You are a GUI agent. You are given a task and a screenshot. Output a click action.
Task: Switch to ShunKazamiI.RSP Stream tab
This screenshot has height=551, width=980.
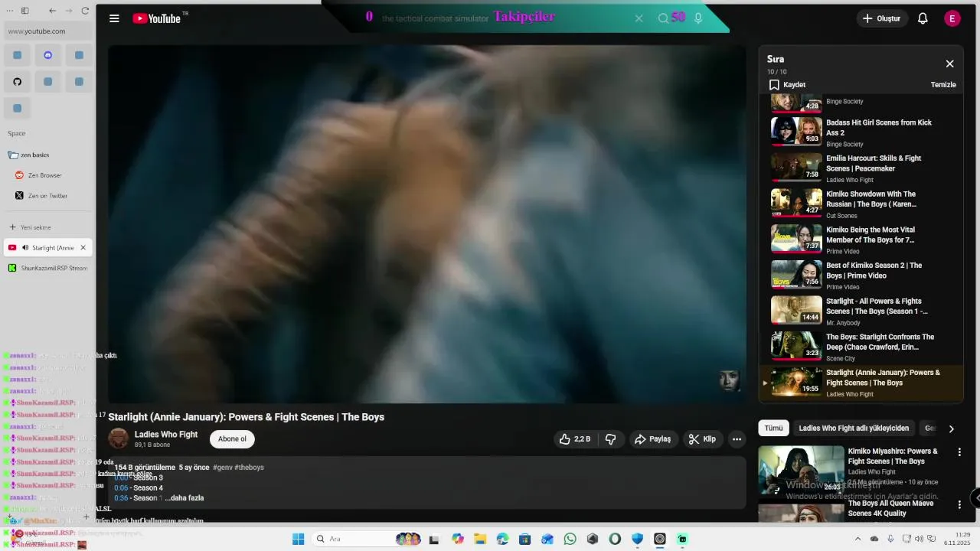click(47, 269)
